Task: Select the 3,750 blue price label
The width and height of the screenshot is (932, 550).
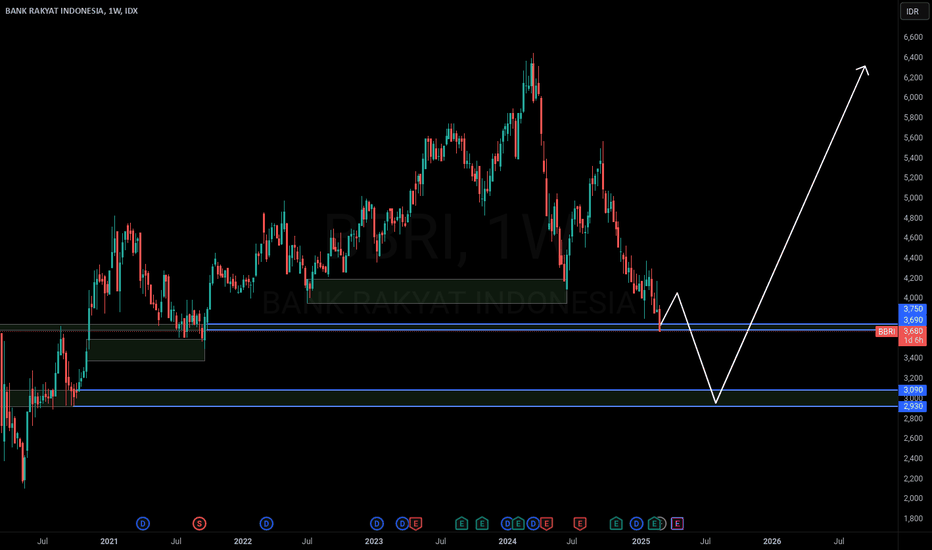Action: pos(913,309)
